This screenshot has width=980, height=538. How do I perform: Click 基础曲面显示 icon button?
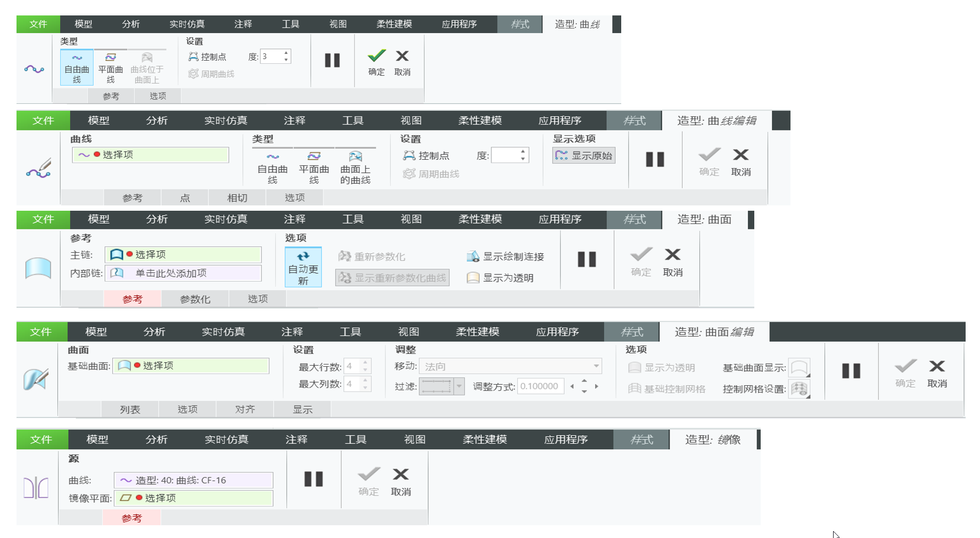(x=799, y=368)
